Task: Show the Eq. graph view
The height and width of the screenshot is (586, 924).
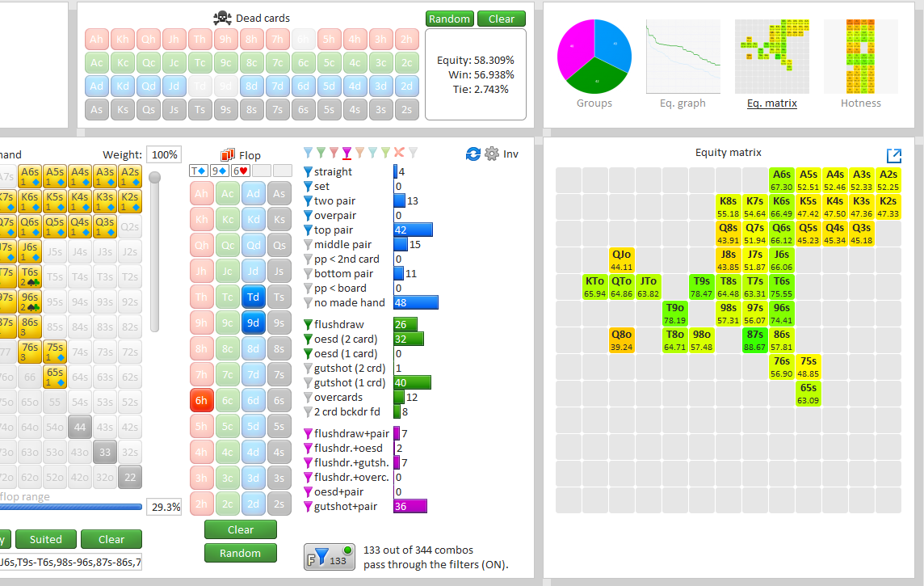Action: click(x=682, y=65)
